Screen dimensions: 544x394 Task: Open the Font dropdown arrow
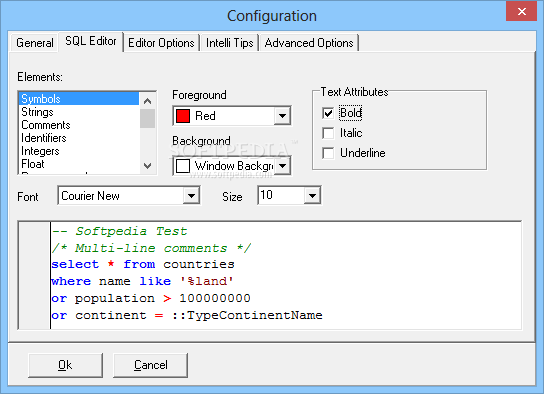(x=191, y=196)
